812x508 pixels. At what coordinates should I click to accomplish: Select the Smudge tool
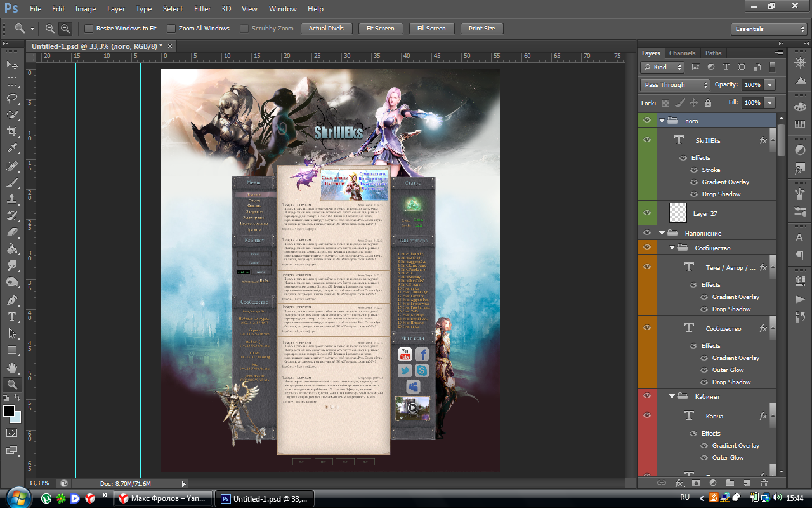(12, 265)
